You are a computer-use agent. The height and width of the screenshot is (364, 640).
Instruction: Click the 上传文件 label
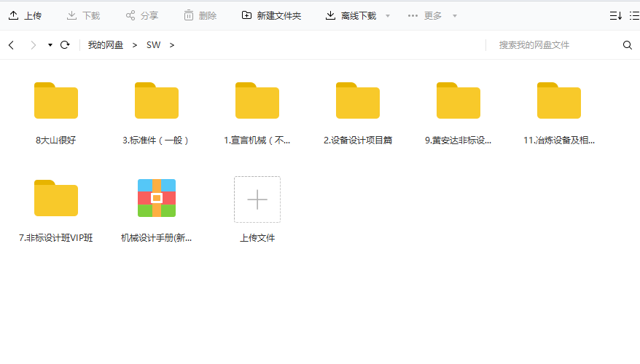[257, 237]
